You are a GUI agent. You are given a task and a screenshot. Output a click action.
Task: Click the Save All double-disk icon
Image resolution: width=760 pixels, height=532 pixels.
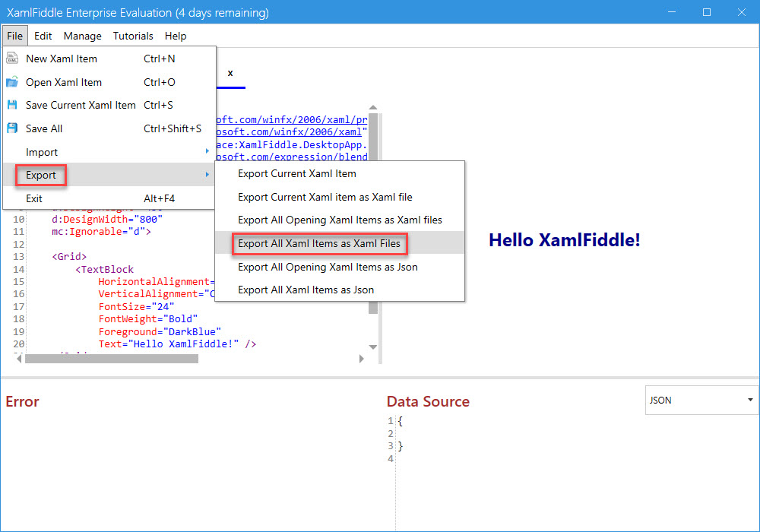pyautogui.click(x=12, y=128)
